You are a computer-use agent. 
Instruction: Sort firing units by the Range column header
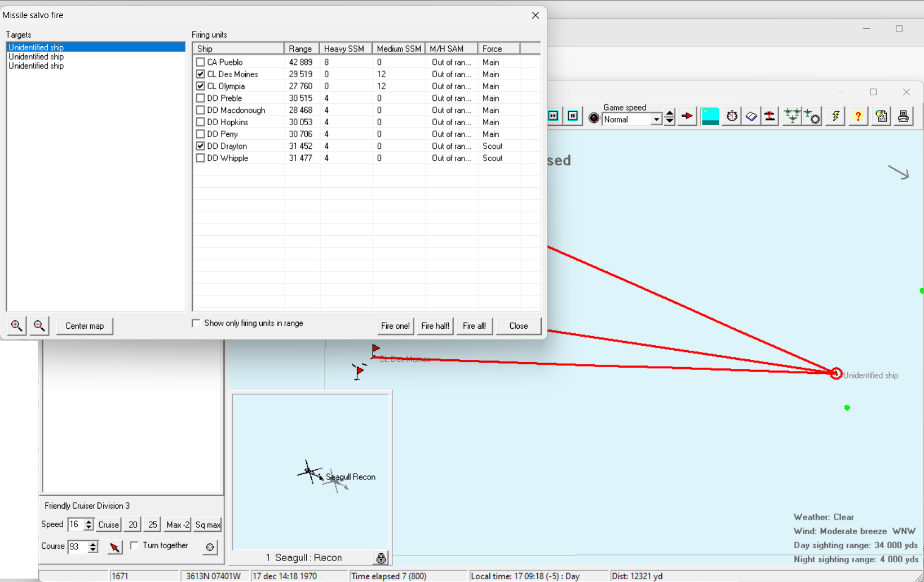click(x=300, y=48)
